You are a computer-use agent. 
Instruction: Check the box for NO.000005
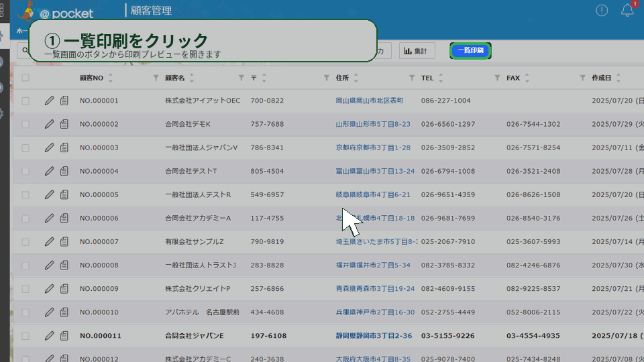(25, 194)
